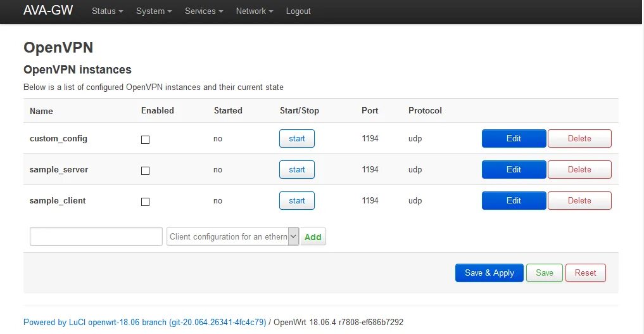Click started status 'no' for sample_server
The width and height of the screenshot is (644, 334).
(218, 170)
